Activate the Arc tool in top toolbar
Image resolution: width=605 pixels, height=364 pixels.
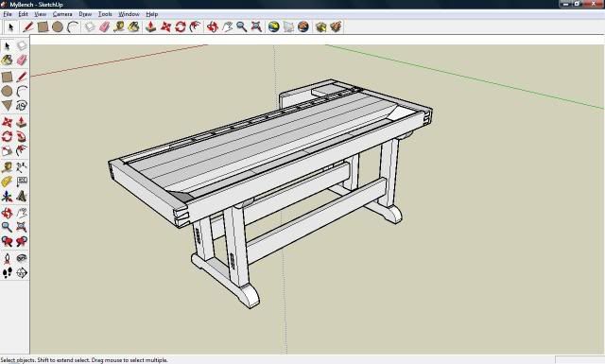coord(73,27)
